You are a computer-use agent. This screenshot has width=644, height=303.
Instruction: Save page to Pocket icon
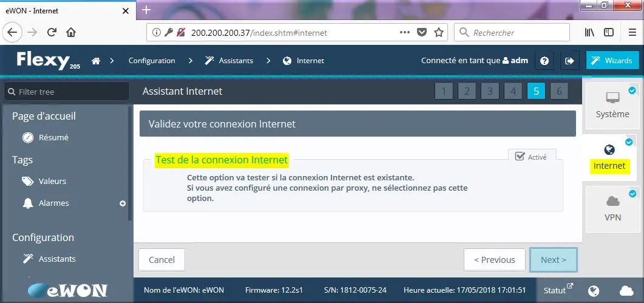click(x=422, y=32)
